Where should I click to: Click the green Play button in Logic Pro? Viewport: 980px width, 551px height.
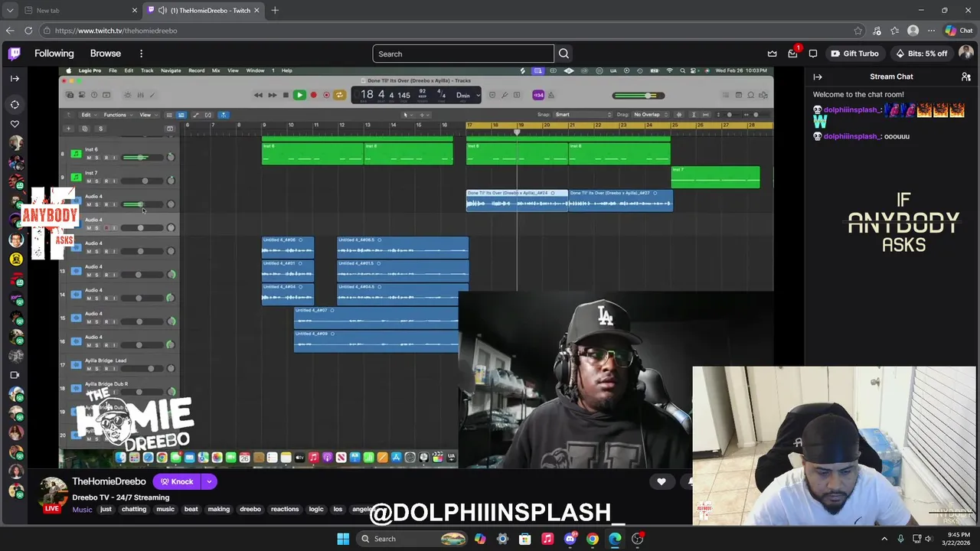coord(299,95)
